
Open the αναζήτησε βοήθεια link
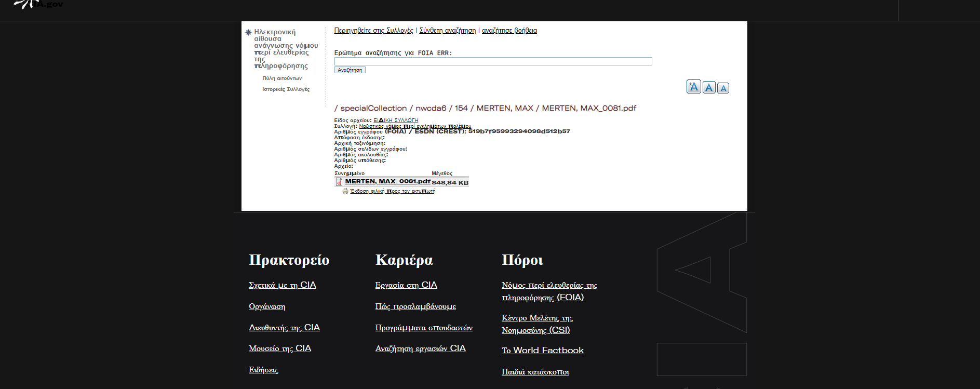tap(509, 31)
